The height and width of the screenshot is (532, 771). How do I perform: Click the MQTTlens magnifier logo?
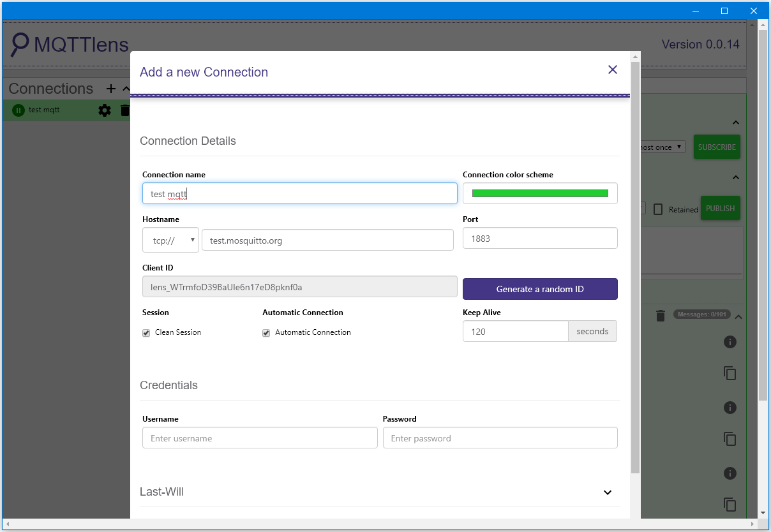click(20, 45)
